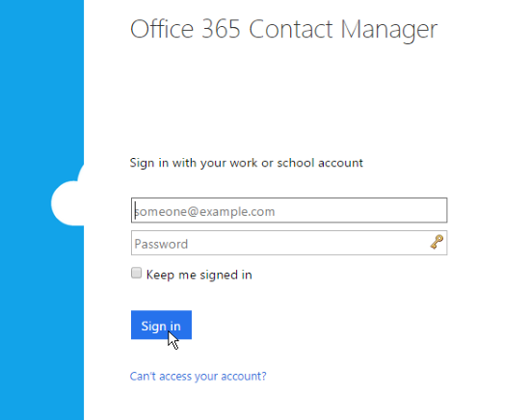Click 'Sign in with your work or school account' text
Screen dimensions: 530x420
click(x=247, y=163)
